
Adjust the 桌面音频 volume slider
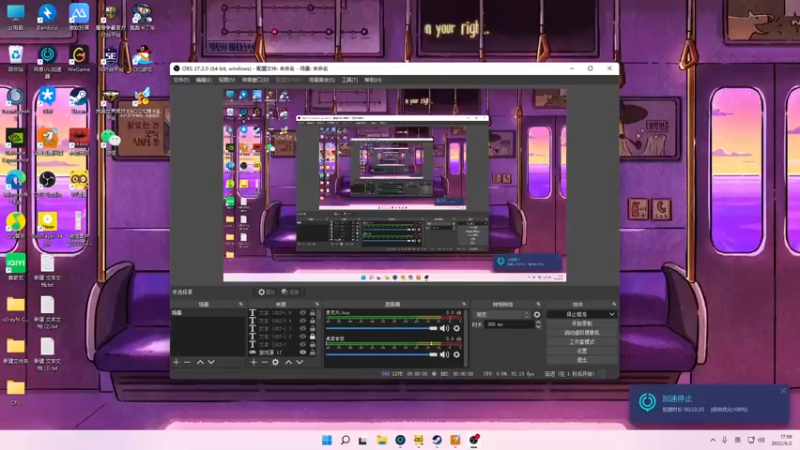[x=382, y=355]
